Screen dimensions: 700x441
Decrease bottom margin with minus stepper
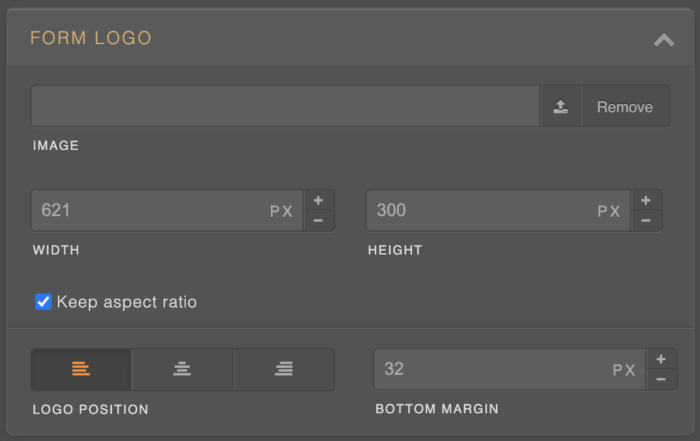tap(660, 379)
